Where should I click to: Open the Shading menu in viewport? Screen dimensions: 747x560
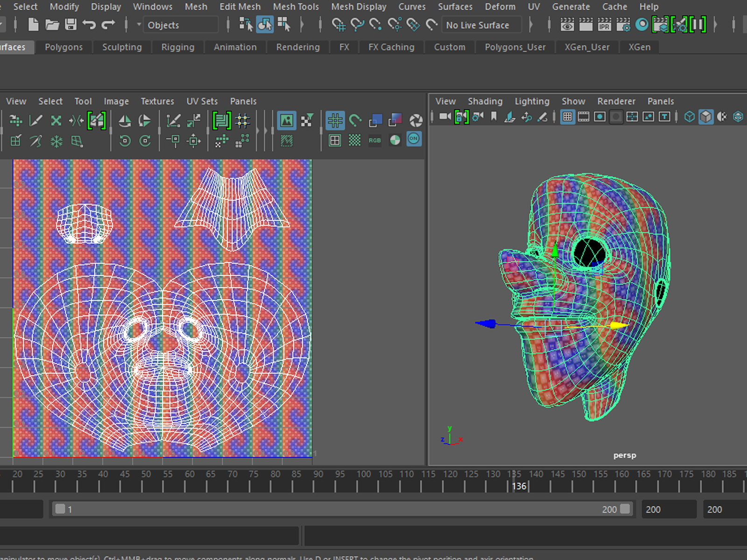point(485,101)
